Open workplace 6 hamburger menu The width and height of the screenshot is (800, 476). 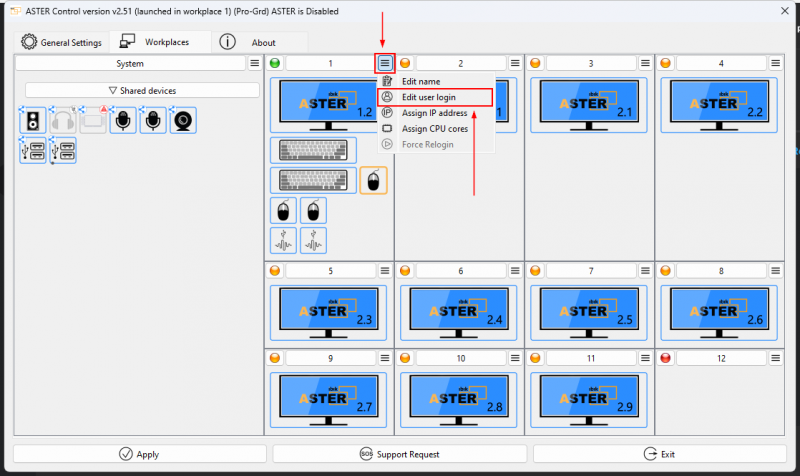515,271
